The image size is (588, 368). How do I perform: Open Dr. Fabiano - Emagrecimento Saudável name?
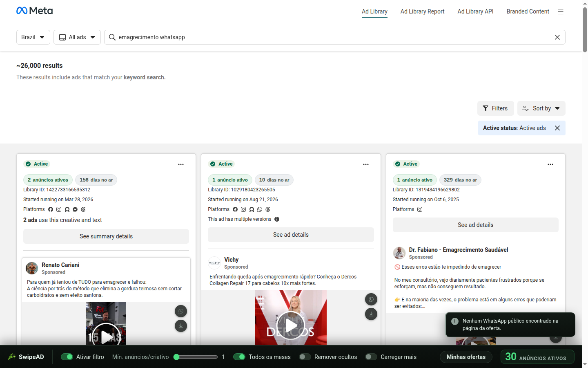tap(459, 250)
